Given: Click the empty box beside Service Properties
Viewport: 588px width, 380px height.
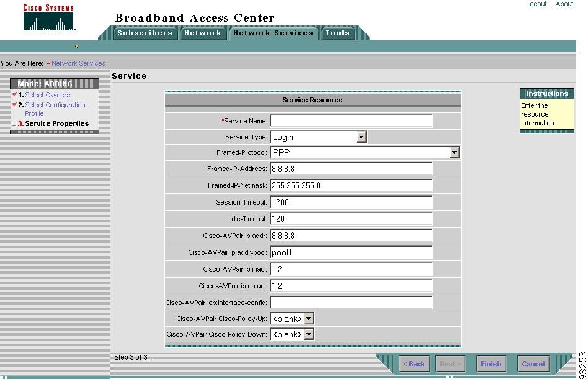Looking at the screenshot, I should pyautogui.click(x=14, y=123).
